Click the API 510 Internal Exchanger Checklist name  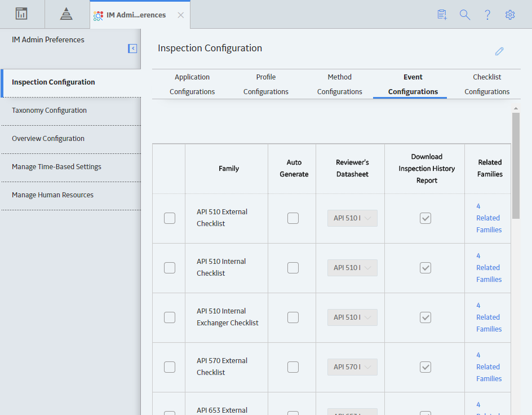point(227,317)
